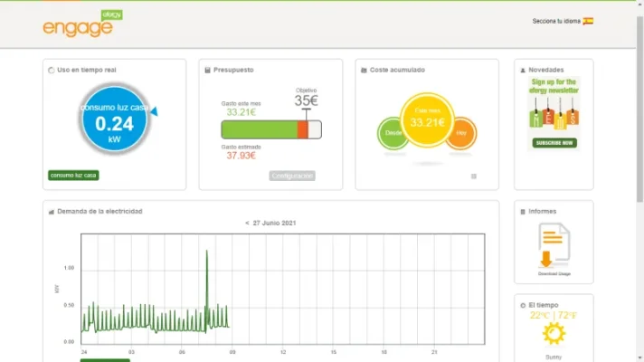Image resolution: width=644 pixels, height=362 pixels.
Task: Click the sunny weather sun icon
Action: (554, 333)
